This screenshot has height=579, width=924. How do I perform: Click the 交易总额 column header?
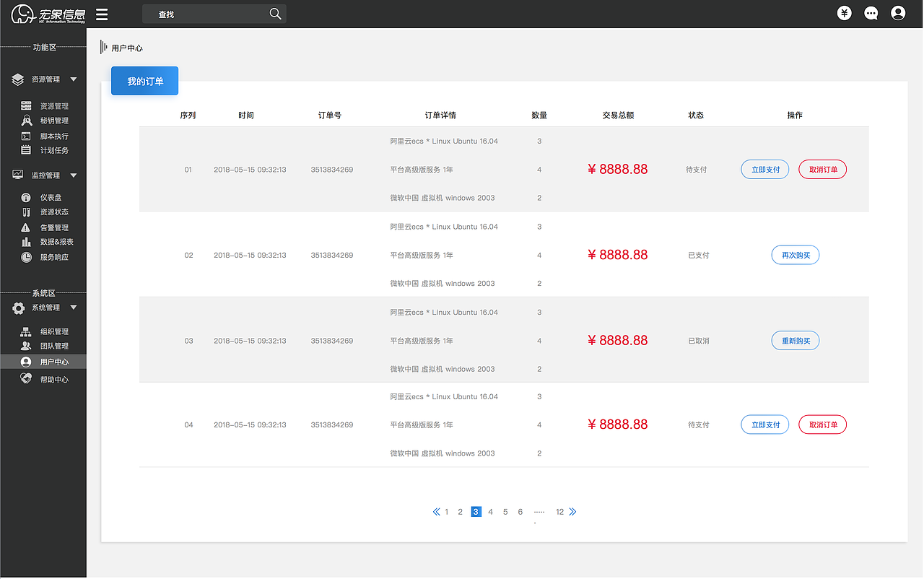618,116
